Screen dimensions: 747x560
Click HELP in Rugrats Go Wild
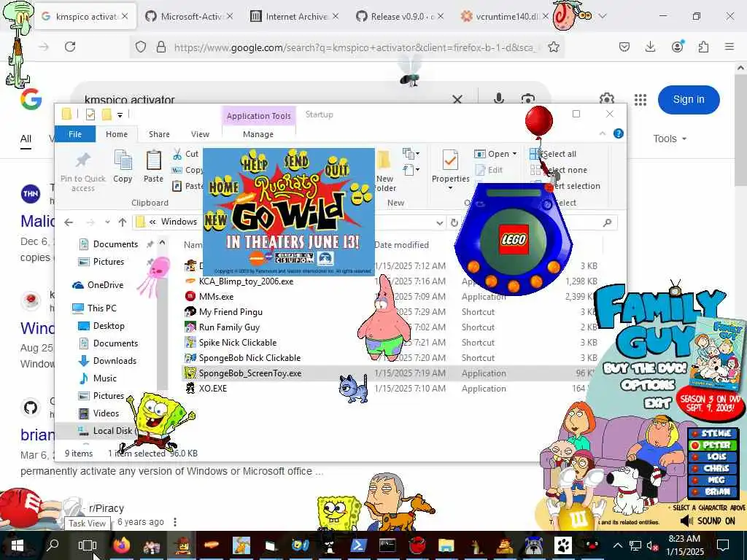[x=255, y=163]
